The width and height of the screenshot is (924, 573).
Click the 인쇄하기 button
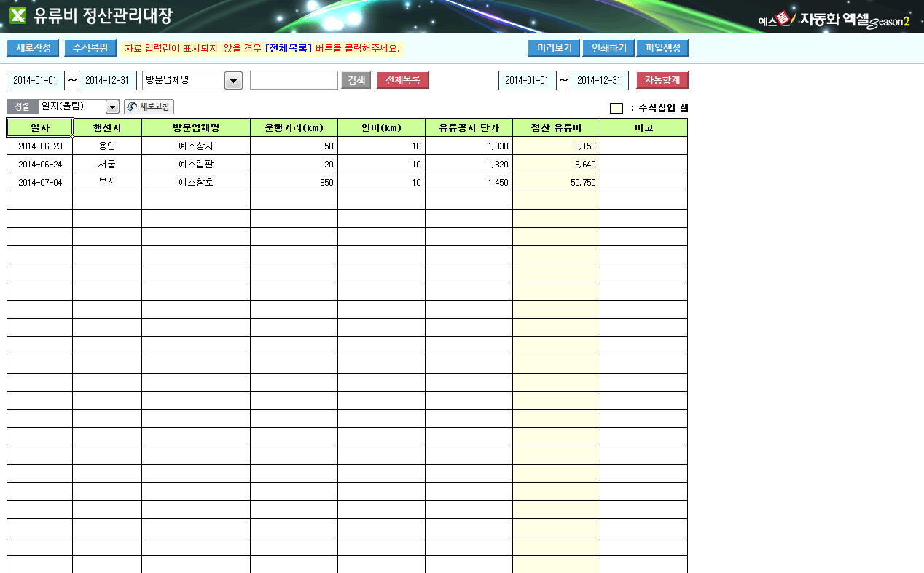pyautogui.click(x=608, y=48)
